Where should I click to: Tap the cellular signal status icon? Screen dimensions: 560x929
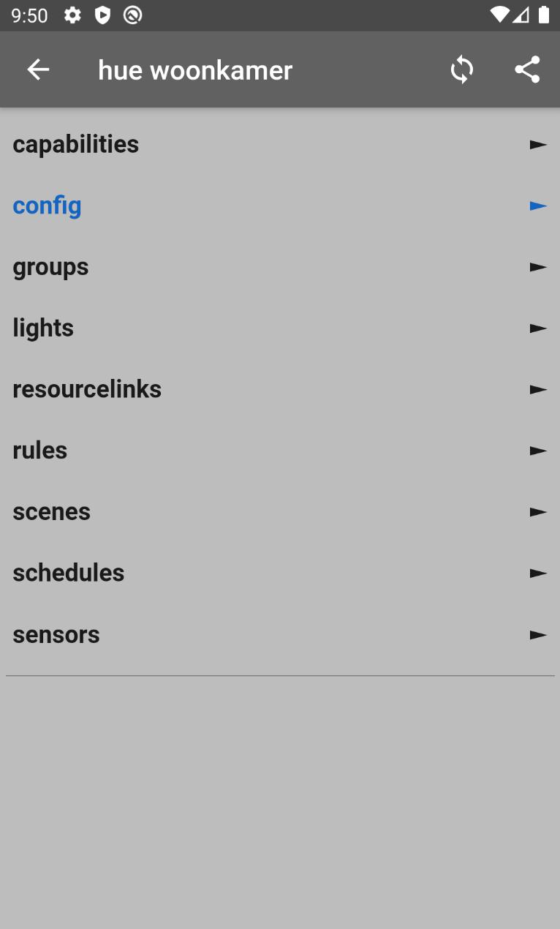(521, 15)
